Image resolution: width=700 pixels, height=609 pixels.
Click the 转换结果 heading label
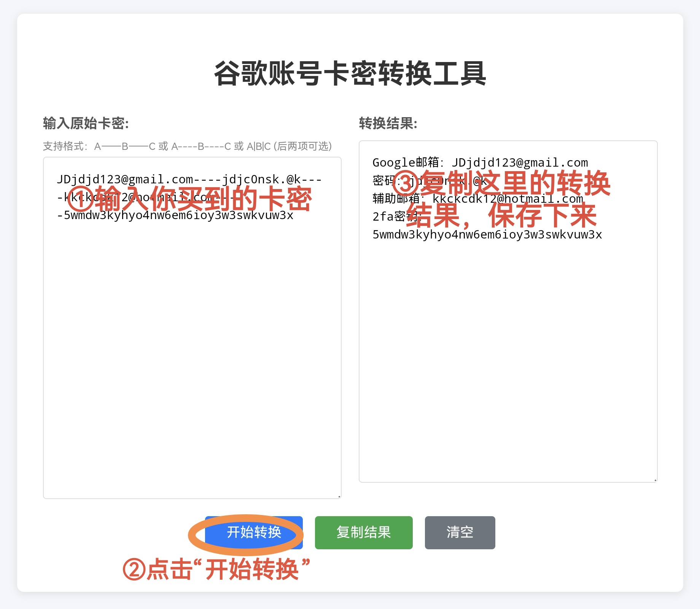(x=388, y=123)
